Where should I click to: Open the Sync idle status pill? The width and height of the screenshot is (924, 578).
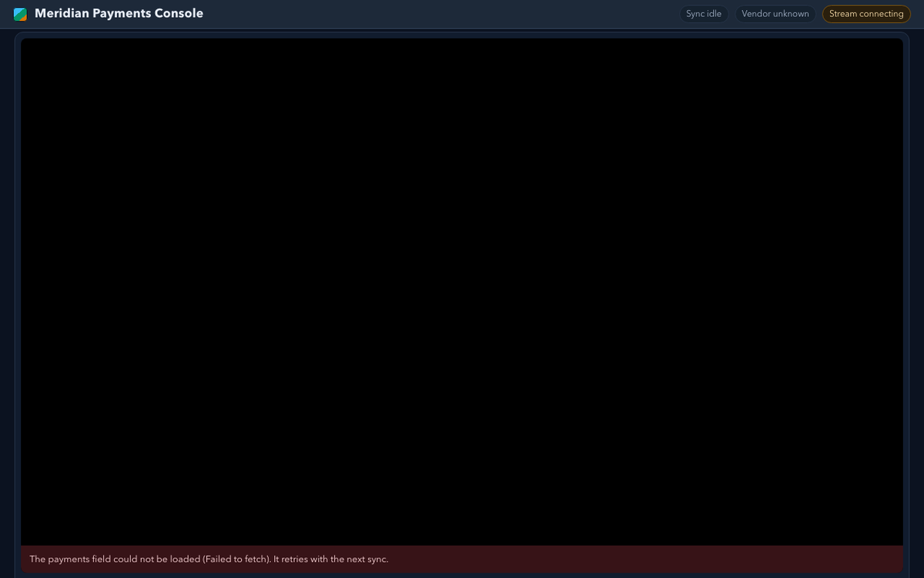click(x=704, y=14)
